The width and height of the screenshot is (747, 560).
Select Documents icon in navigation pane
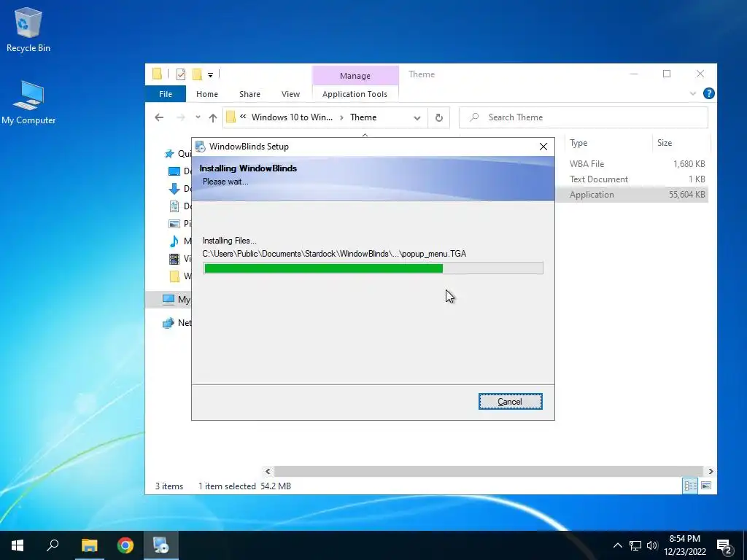pos(174,206)
